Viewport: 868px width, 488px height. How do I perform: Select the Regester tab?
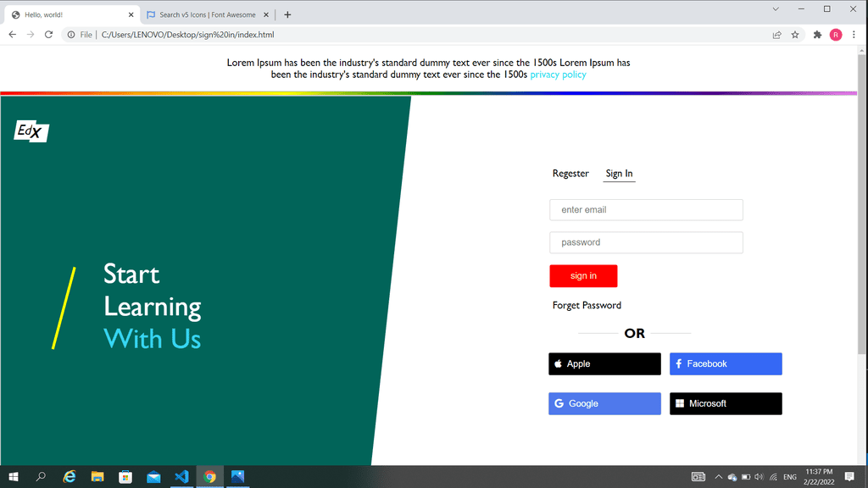570,173
